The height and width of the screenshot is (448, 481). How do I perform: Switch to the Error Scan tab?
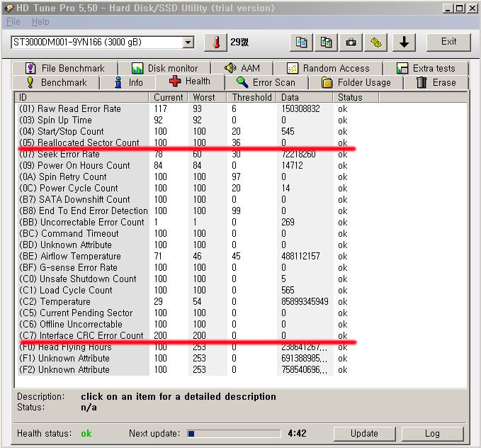[x=266, y=82]
